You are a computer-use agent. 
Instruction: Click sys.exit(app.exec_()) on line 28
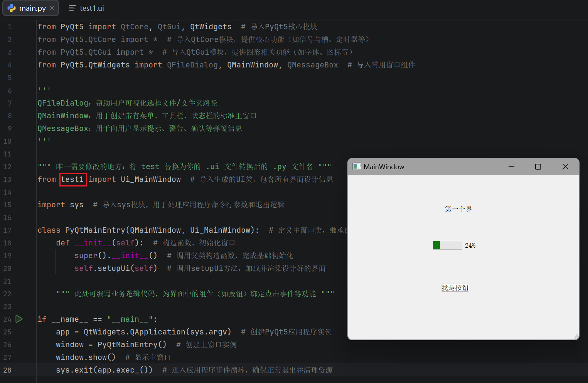point(104,370)
